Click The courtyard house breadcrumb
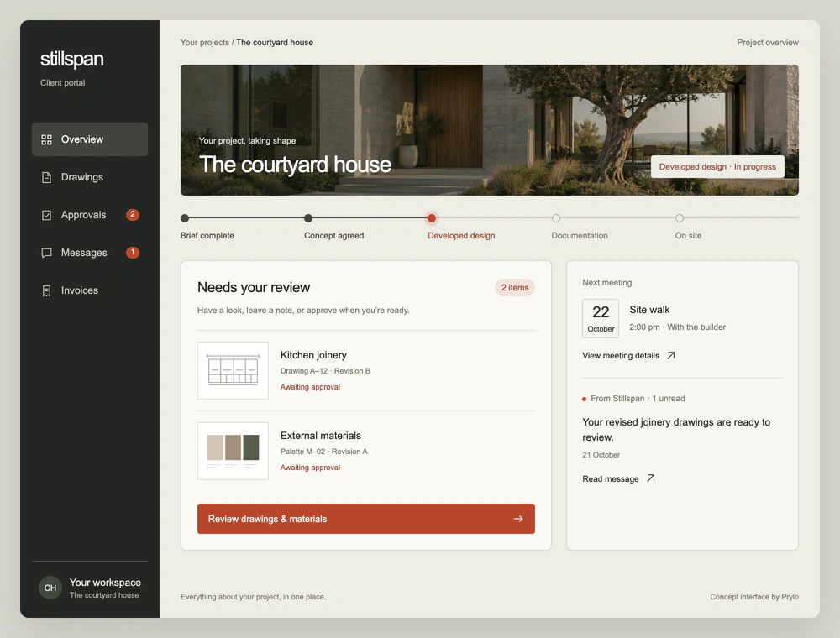Screen dimensions: 840x638 (x=275, y=42)
